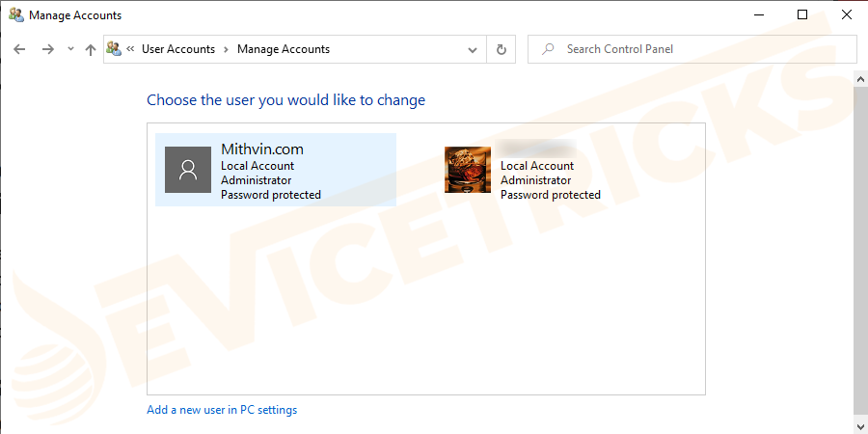Refresh the Manage Accounts page
Screen dimensions: 868x434
[x=501, y=49]
